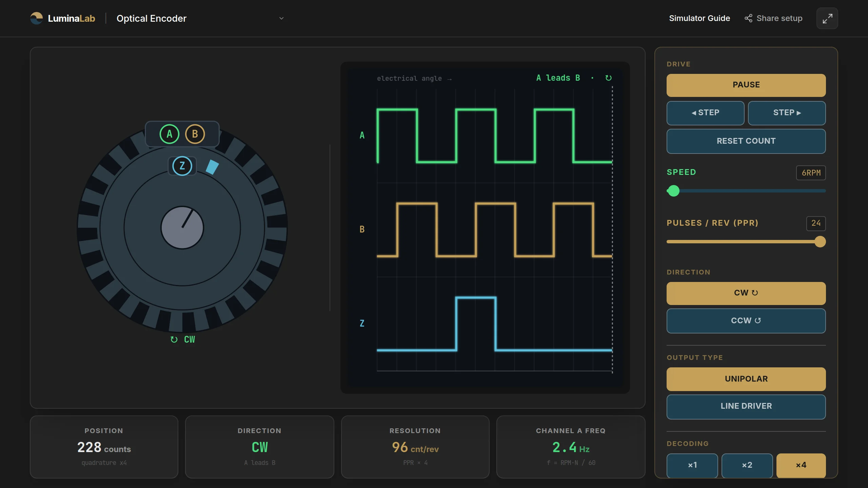Click the rotation icon in scope header

[x=608, y=78]
